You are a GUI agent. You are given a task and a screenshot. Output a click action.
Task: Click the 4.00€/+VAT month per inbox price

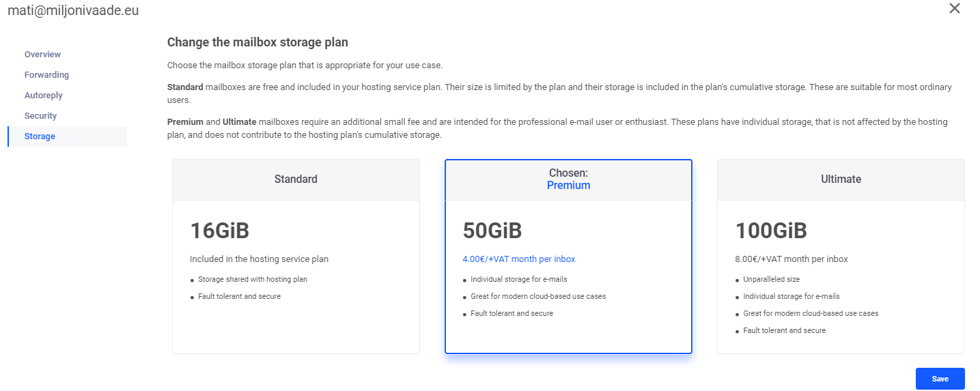pos(519,259)
